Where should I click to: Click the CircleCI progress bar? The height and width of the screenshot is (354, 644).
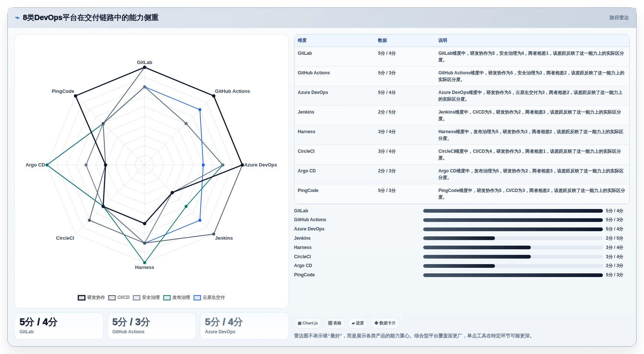coord(513,257)
